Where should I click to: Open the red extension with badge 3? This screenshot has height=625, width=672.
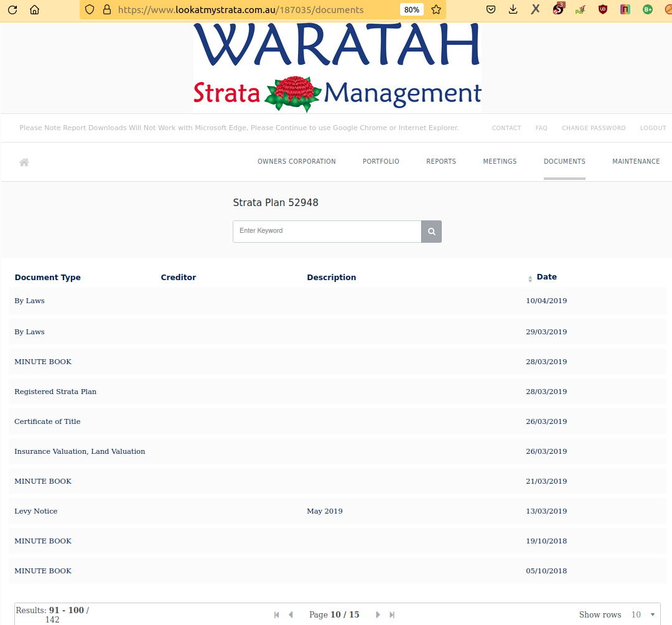tap(558, 9)
